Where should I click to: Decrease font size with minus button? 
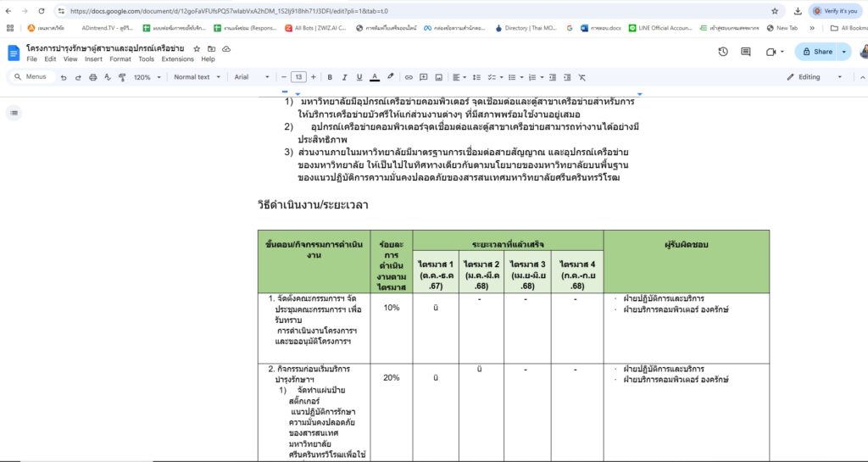pyautogui.click(x=284, y=77)
